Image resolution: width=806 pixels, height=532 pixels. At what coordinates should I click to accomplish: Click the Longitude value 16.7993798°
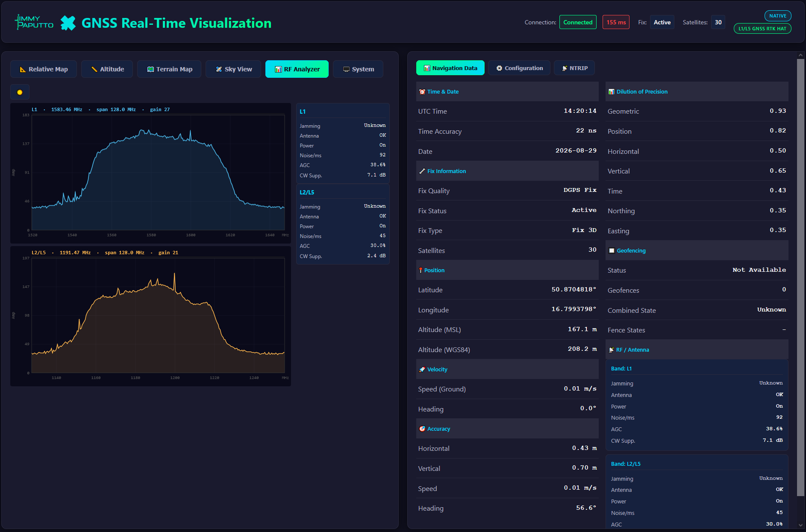click(574, 309)
